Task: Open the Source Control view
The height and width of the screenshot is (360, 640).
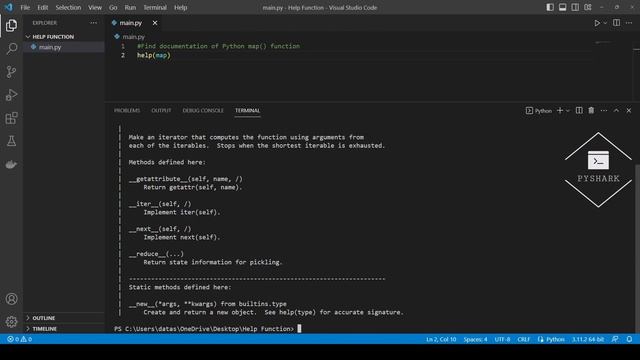Action: [11, 72]
